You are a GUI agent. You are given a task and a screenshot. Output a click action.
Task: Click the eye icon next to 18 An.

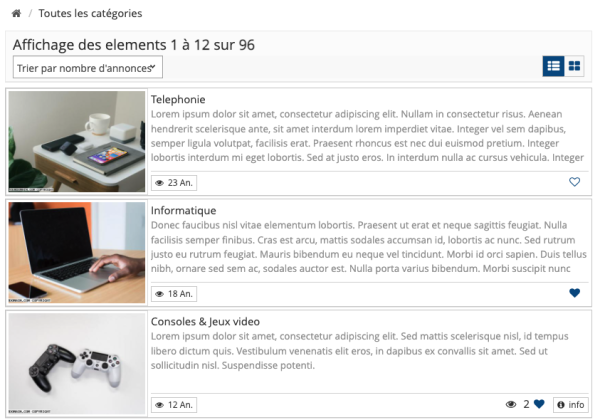(160, 294)
